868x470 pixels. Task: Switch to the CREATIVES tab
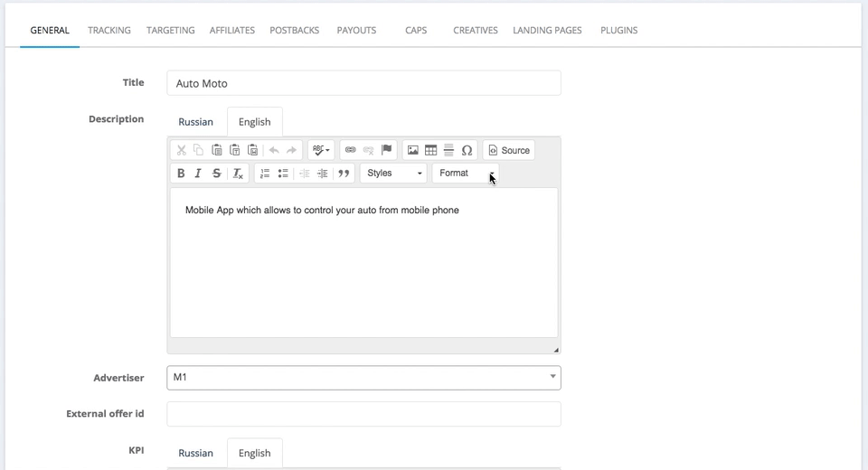[x=476, y=31]
